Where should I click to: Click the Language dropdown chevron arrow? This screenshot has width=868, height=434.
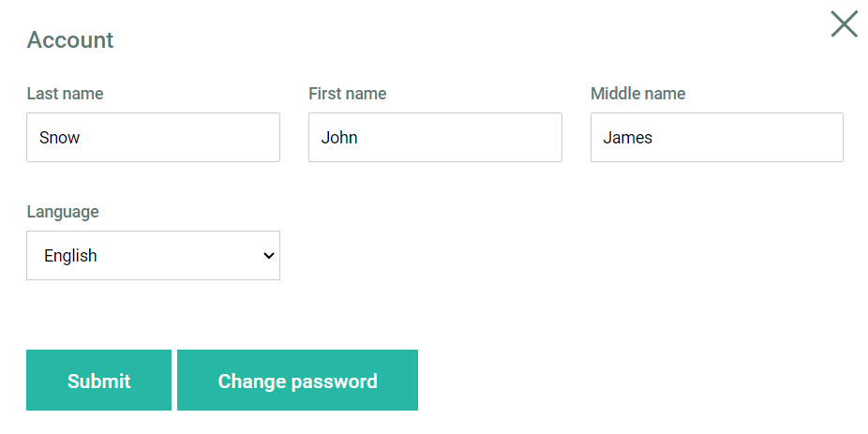268,256
